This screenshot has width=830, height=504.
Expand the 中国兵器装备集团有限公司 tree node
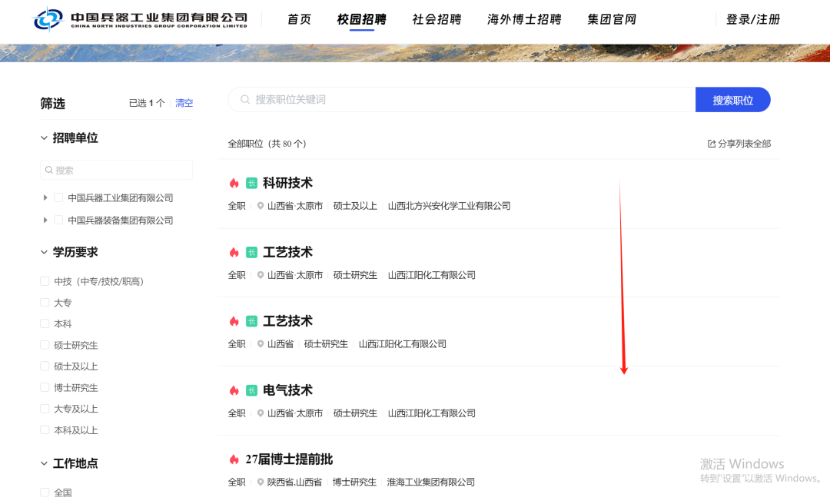[x=45, y=220]
